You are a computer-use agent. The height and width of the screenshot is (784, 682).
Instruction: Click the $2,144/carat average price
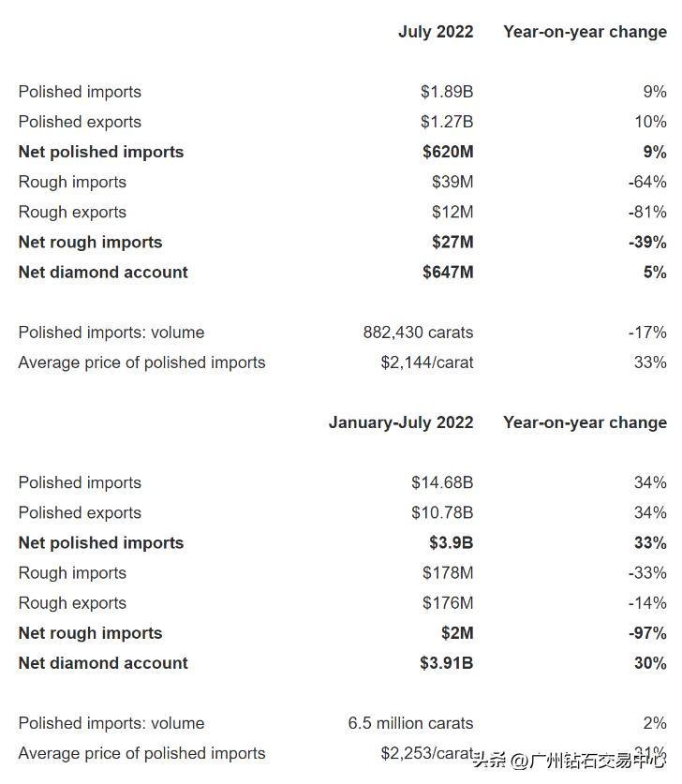coord(426,362)
